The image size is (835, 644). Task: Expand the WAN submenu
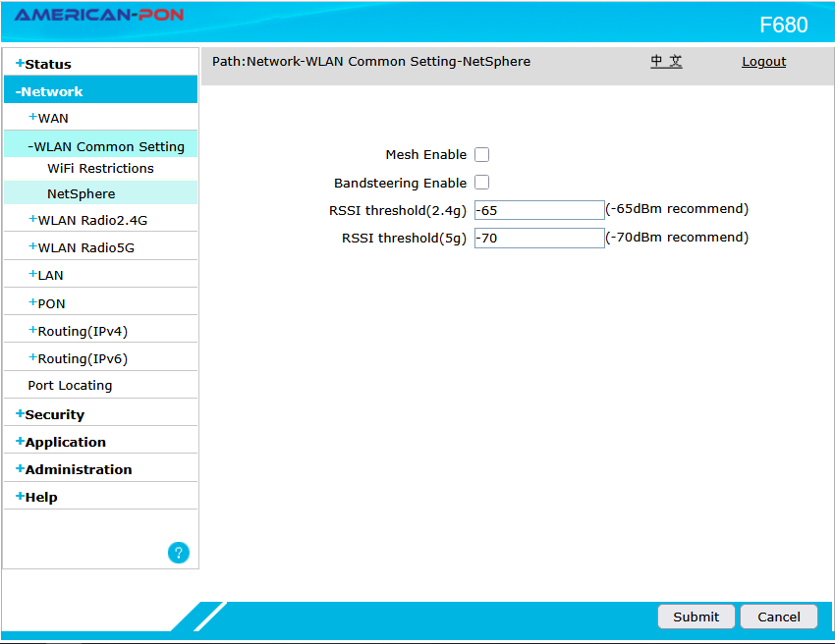[x=52, y=118]
